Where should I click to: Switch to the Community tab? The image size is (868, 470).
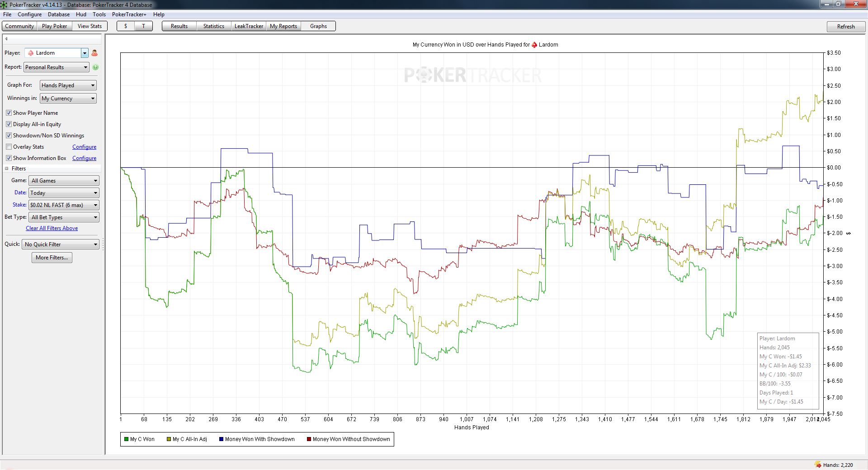pos(19,26)
